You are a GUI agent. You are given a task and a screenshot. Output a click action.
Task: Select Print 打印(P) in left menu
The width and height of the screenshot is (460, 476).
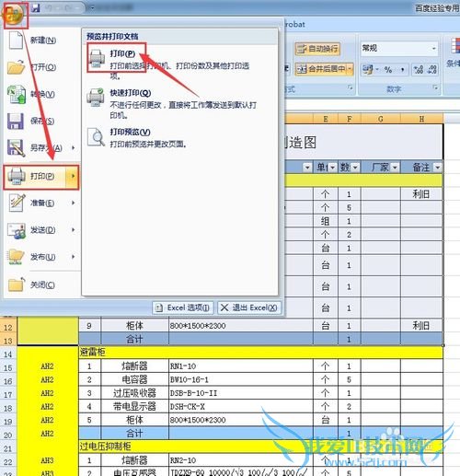coord(34,176)
